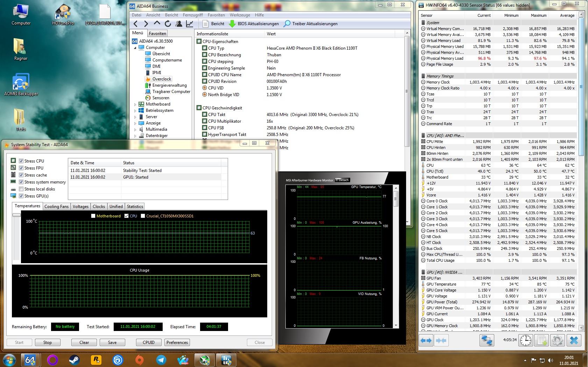Select Energieverwaltung in the AIDA64 tree
The height and width of the screenshot is (367, 588).
click(170, 85)
